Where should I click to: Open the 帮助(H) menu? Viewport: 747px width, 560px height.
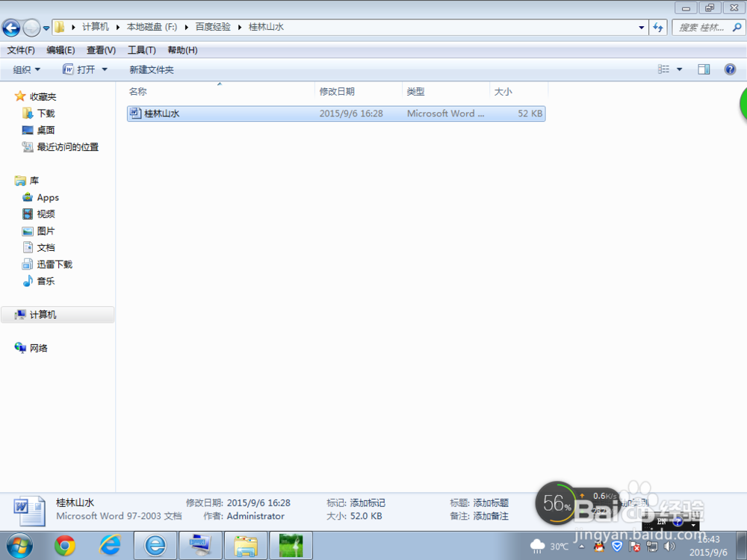click(182, 50)
